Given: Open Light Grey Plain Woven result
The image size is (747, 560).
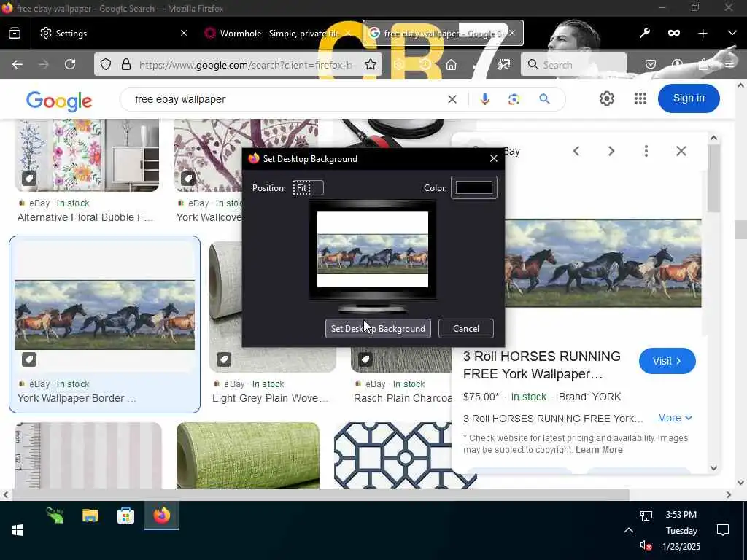Looking at the screenshot, I should click(270, 399).
